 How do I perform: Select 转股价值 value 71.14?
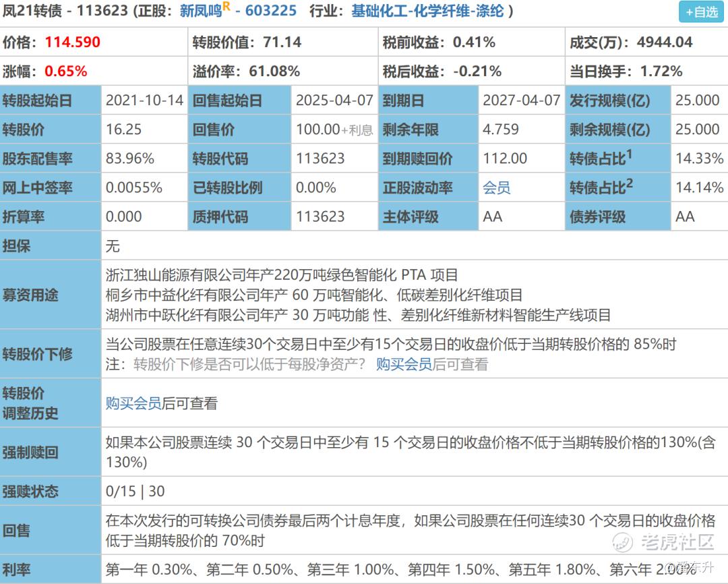[x=282, y=42]
